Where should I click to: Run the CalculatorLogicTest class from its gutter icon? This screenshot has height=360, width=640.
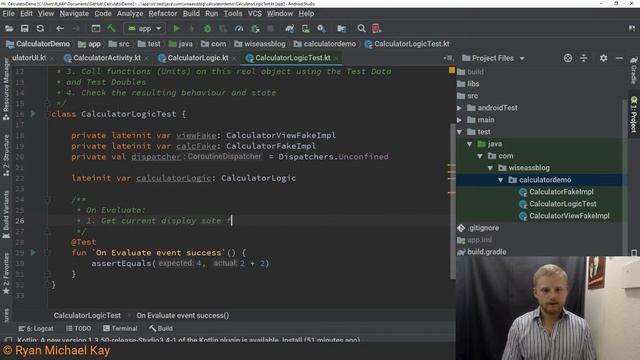[x=33, y=114]
